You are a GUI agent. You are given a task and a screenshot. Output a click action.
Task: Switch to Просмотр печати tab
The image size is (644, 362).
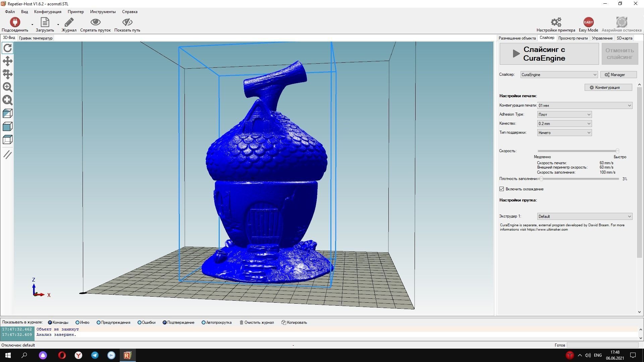573,38
